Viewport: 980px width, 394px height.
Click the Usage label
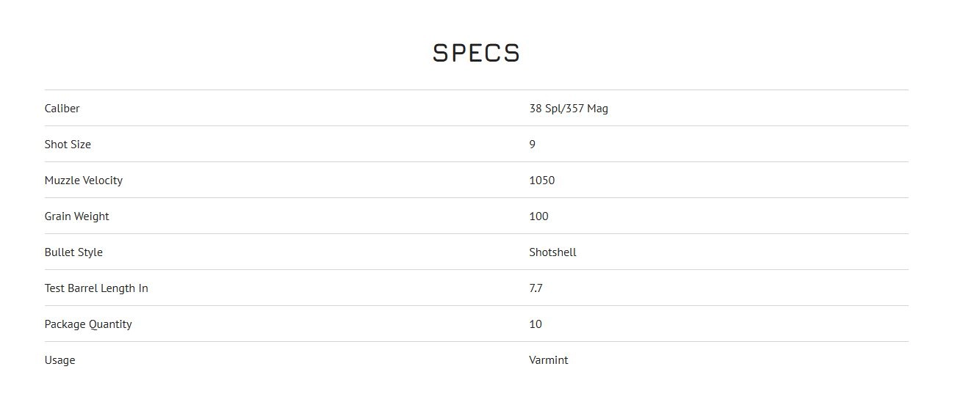(60, 360)
